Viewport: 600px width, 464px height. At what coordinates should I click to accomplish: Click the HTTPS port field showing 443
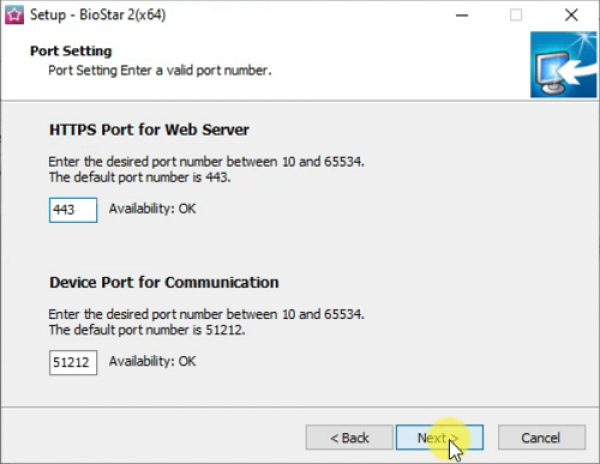tap(73, 209)
